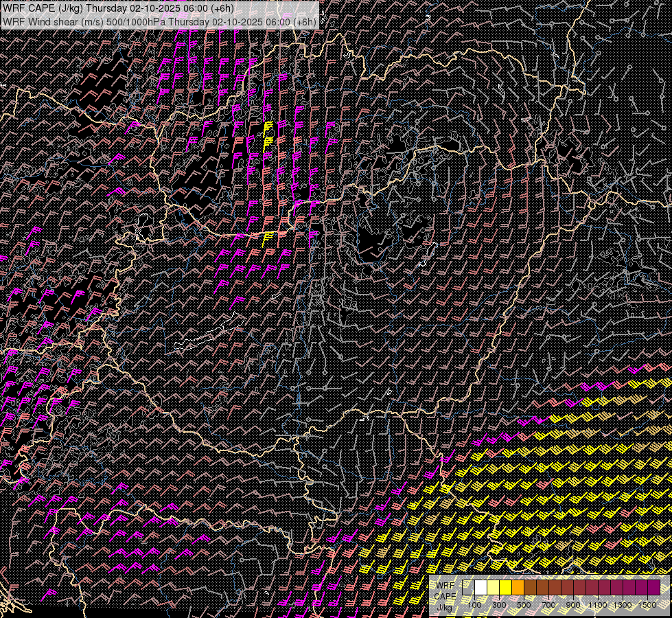Select the pale yellow CAPE legend swatch
The width and height of the screenshot is (672, 618).
[493, 587]
